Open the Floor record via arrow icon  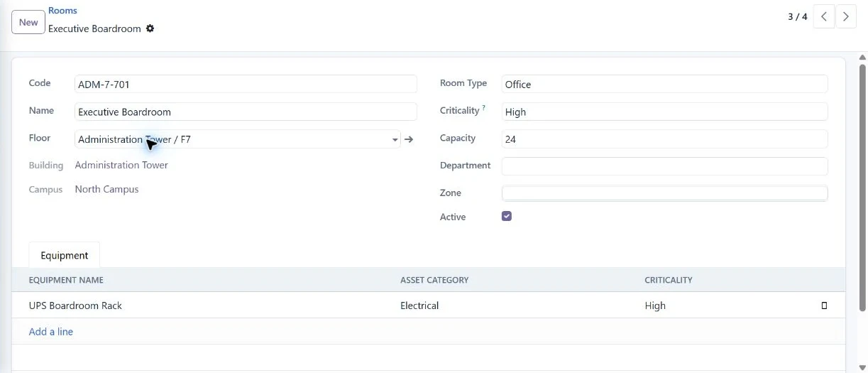tap(409, 139)
